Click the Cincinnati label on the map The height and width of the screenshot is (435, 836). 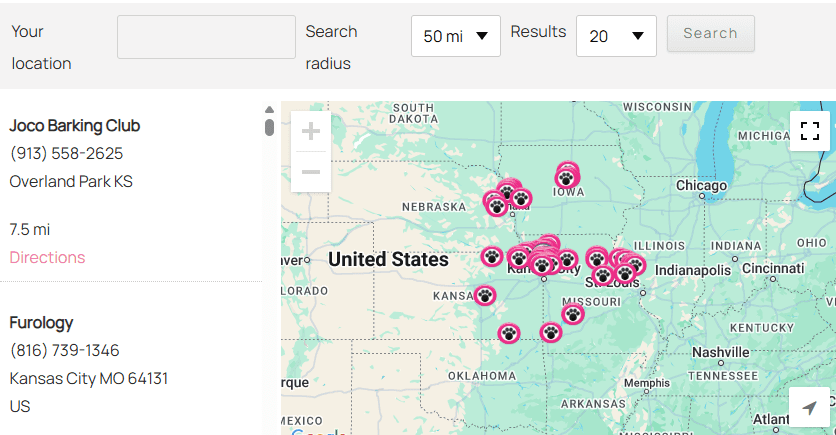[x=773, y=268]
